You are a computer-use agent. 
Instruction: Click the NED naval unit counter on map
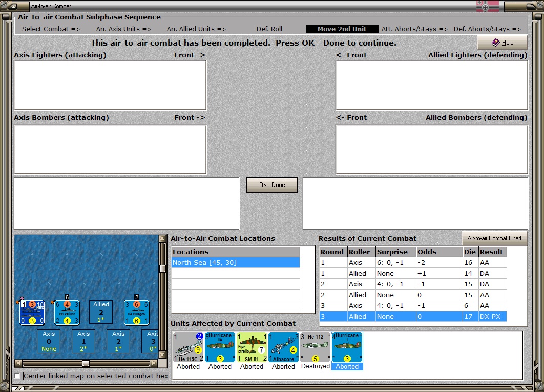32,313
